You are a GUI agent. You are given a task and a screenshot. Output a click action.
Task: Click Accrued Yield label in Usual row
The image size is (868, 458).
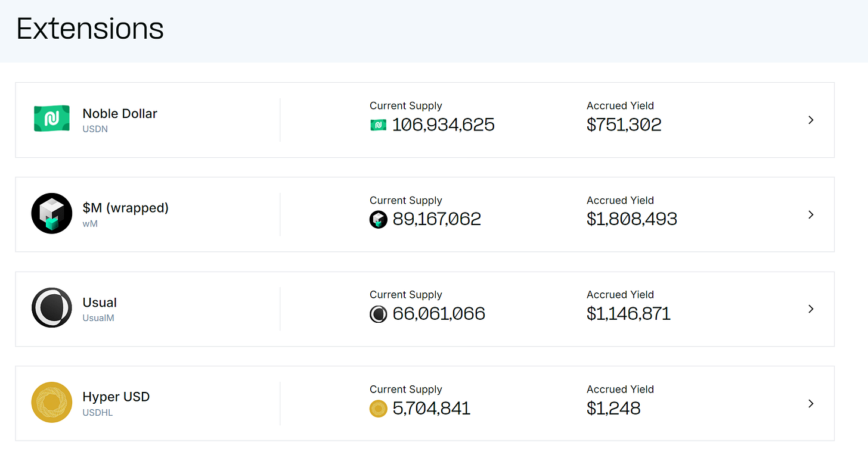click(x=620, y=295)
